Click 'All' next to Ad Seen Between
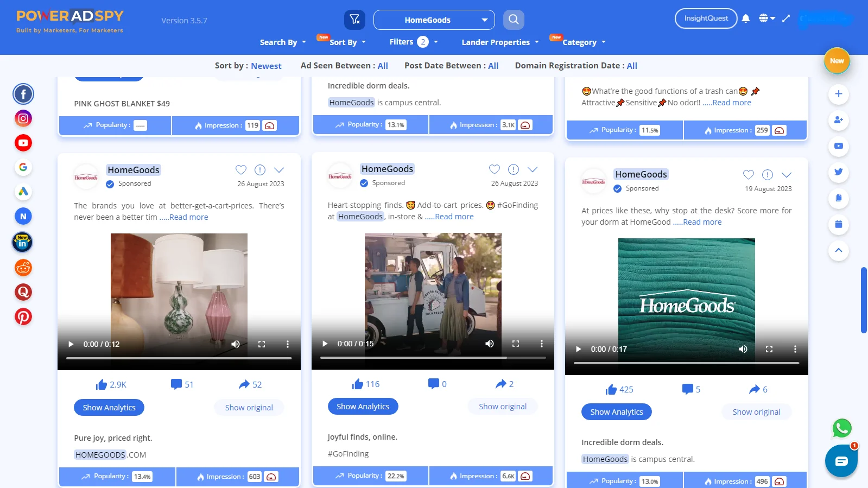 383,66
